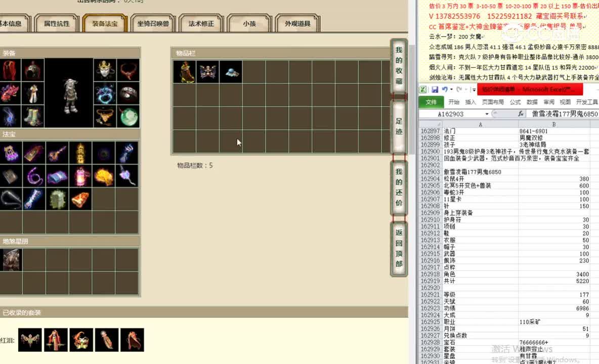Click the warrior portrait in 地煞星册 section
Image resolution: width=599 pixels, height=364 pixels.
coord(11,260)
